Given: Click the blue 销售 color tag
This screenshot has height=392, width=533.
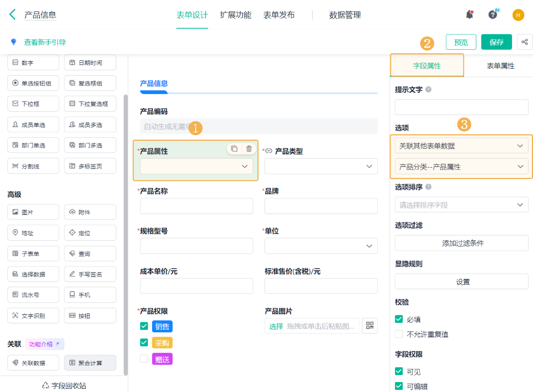Looking at the screenshot, I should (x=162, y=326).
